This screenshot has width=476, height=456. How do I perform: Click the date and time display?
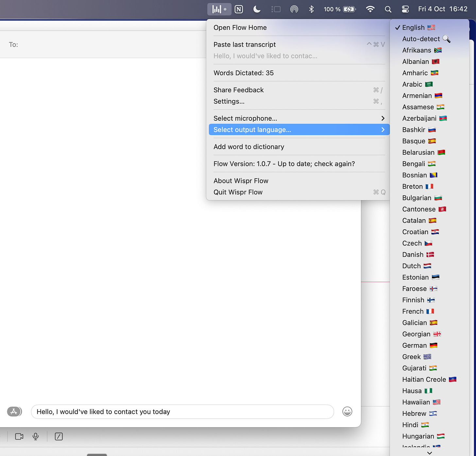tap(443, 9)
